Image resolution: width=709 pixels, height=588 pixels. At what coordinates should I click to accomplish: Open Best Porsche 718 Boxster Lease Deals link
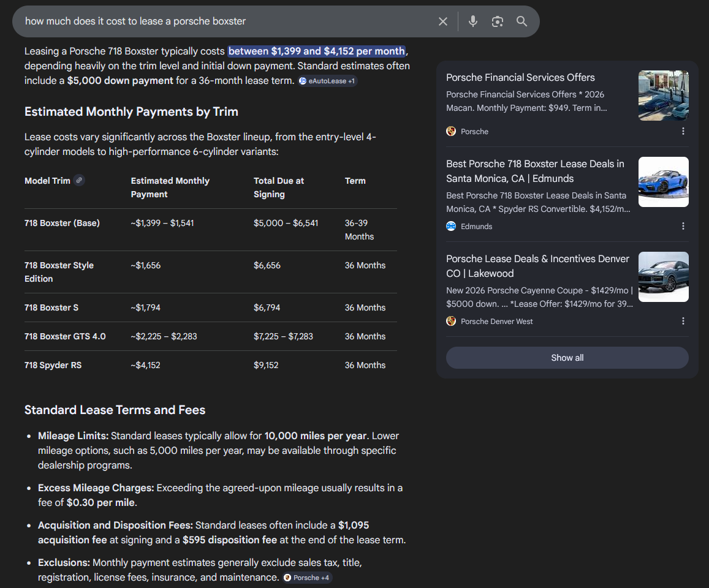click(x=535, y=171)
